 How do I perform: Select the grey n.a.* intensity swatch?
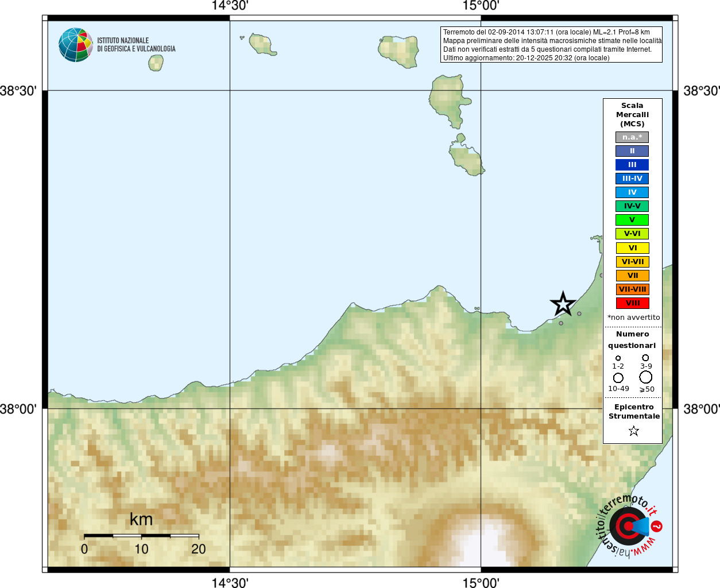click(x=632, y=137)
